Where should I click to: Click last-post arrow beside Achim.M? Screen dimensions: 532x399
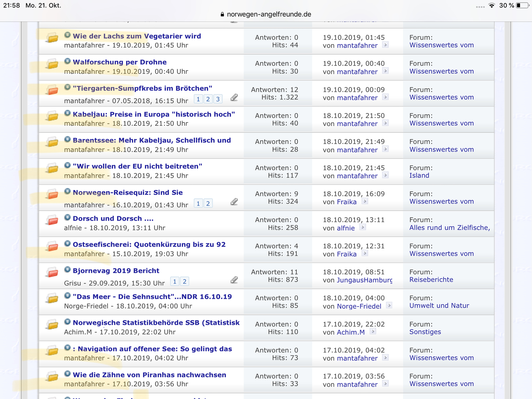click(x=373, y=331)
